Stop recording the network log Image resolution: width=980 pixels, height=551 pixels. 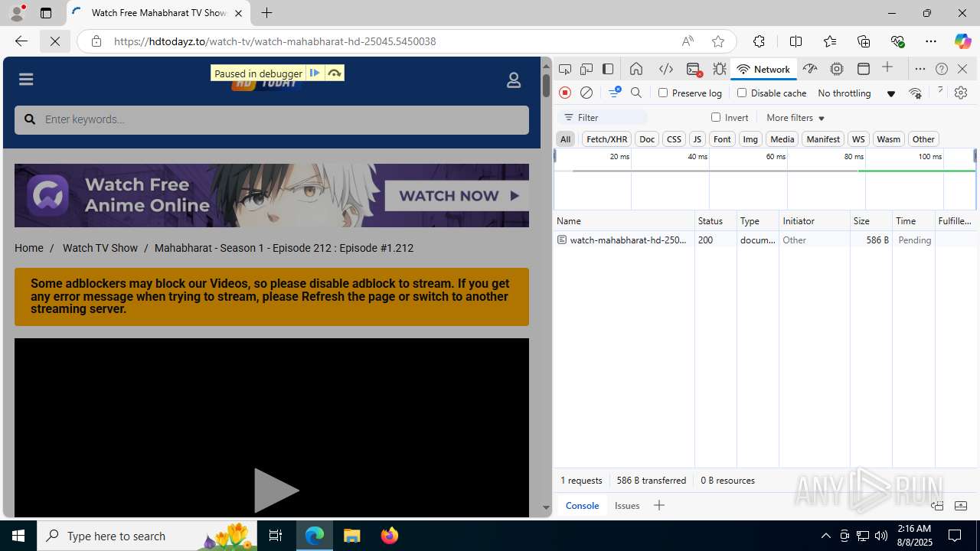point(565,93)
